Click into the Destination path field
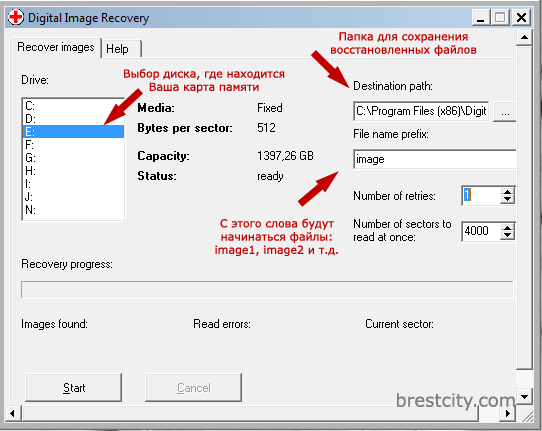The height and width of the screenshot is (431, 542). [x=421, y=111]
